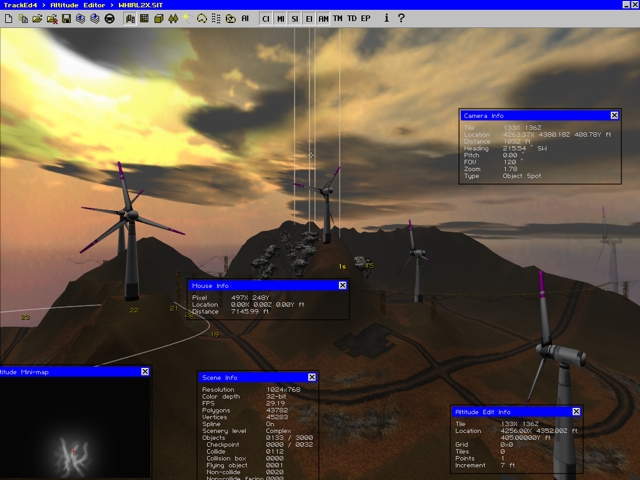Image resolution: width=640 pixels, height=480 pixels.
Task: Toggle the SI info panel button
Action: pos(294,18)
